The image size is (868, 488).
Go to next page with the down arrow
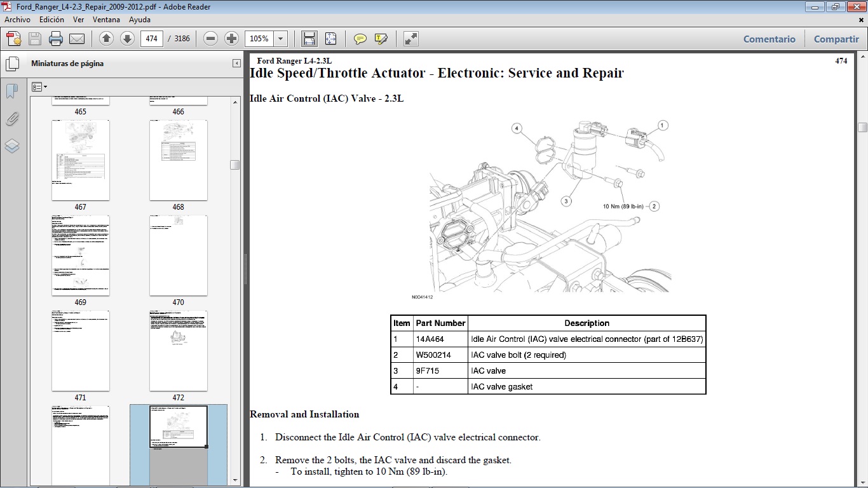tap(127, 39)
